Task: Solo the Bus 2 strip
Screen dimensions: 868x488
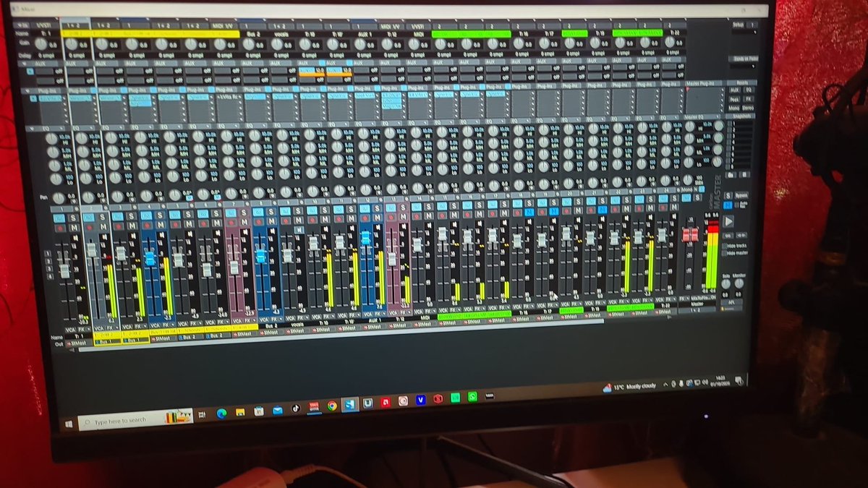Action: (x=271, y=212)
